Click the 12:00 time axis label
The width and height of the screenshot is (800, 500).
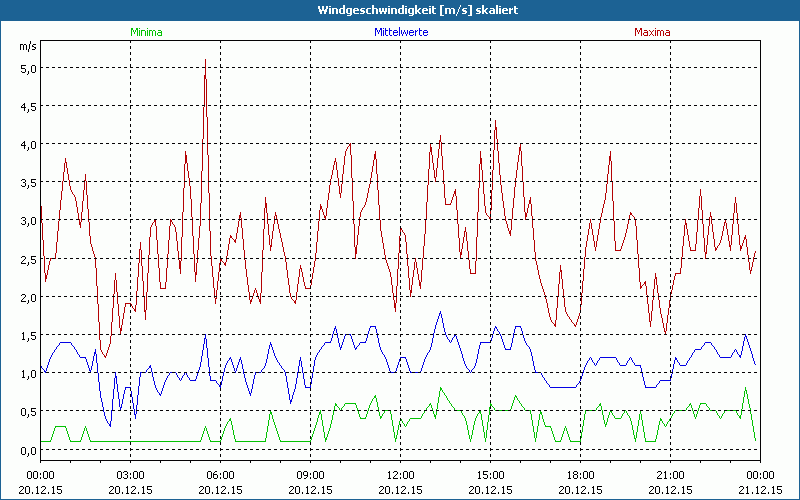pos(400,475)
